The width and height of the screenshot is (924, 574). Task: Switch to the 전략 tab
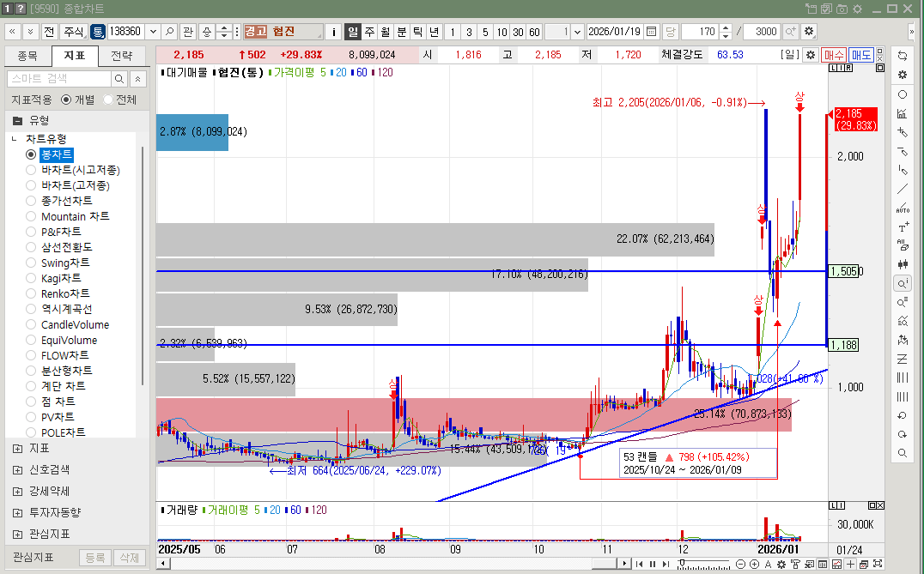pos(122,56)
